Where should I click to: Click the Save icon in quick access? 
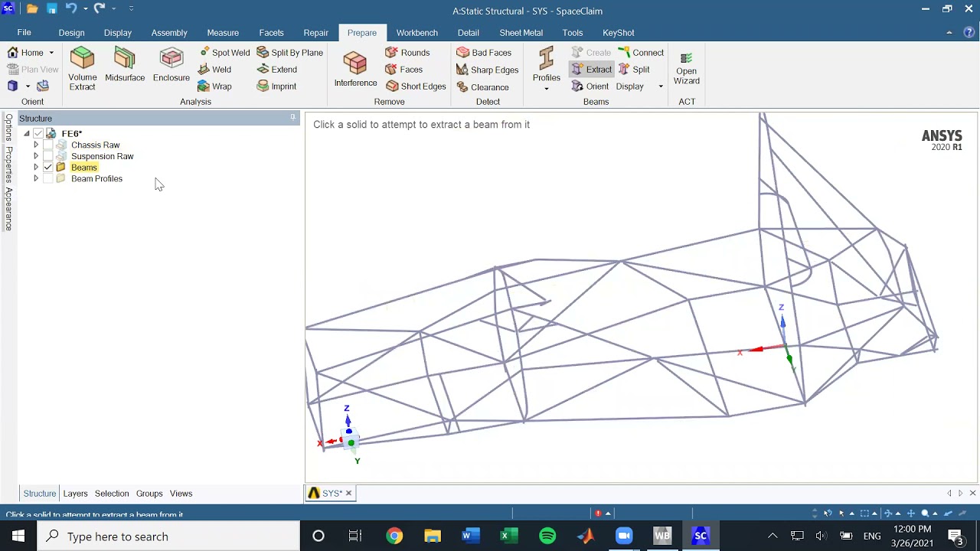click(51, 8)
